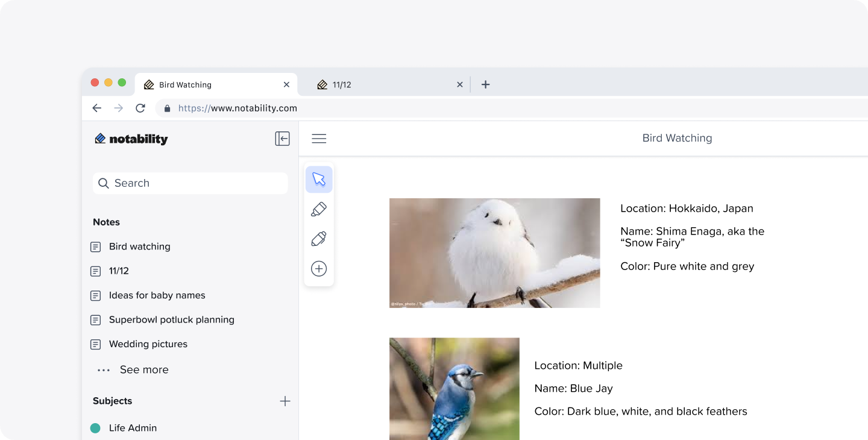Collapse the sidebar panel icon

pyautogui.click(x=282, y=139)
